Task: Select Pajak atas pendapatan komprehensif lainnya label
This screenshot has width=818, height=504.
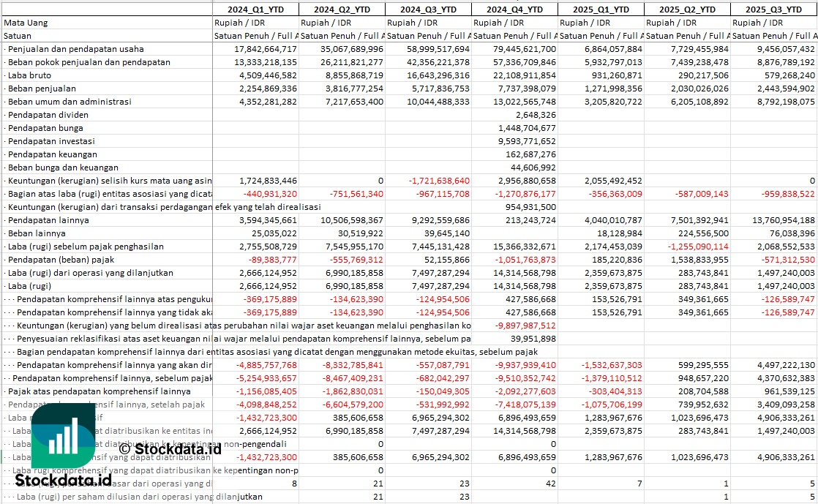Action: (99, 391)
